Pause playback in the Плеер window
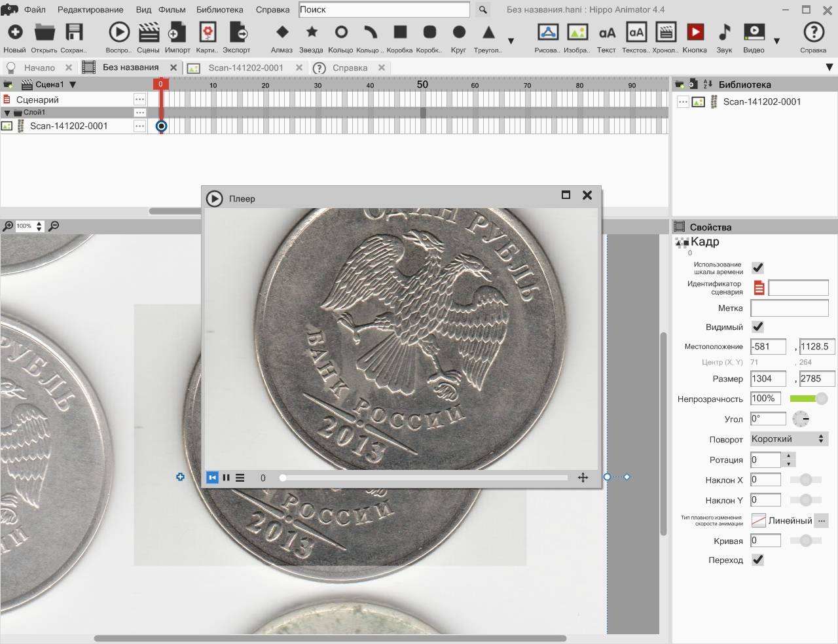 [x=226, y=478]
